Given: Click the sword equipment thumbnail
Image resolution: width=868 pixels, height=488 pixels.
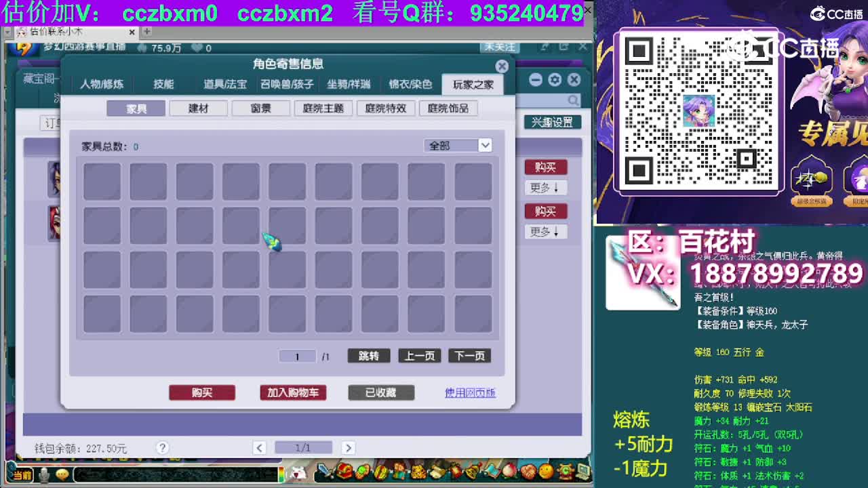Looking at the screenshot, I should click(x=643, y=272).
